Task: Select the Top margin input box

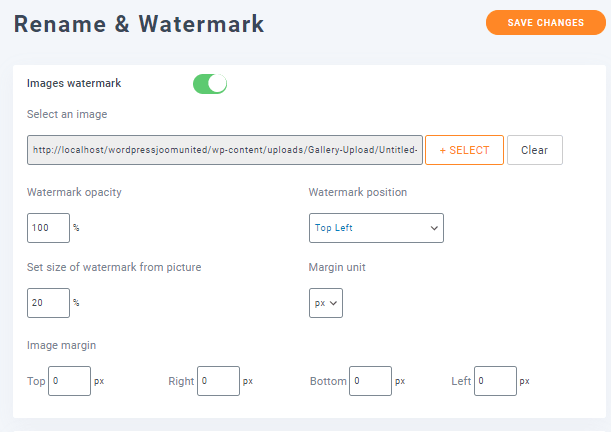Action: pyautogui.click(x=69, y=381)
